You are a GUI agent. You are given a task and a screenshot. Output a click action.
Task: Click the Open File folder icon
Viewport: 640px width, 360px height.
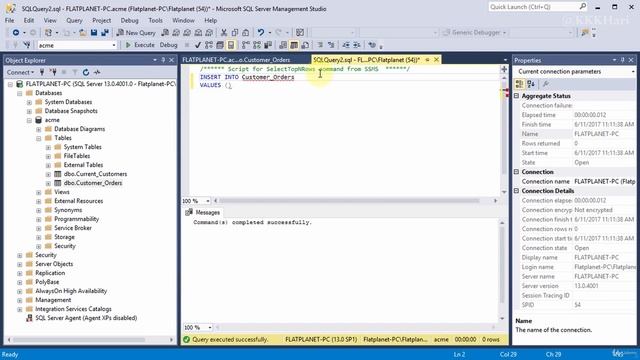[x=82, y=33]
